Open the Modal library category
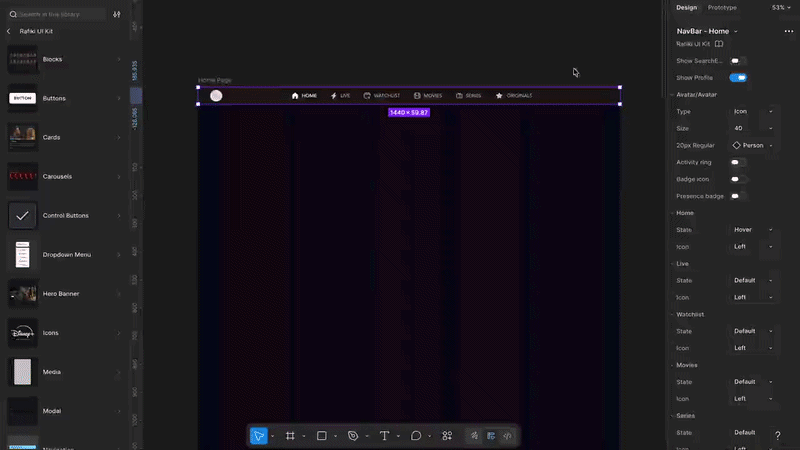Image resolution: width=800 pixels, height=450 pixels. pyautogui.click(x=64, y=411)
